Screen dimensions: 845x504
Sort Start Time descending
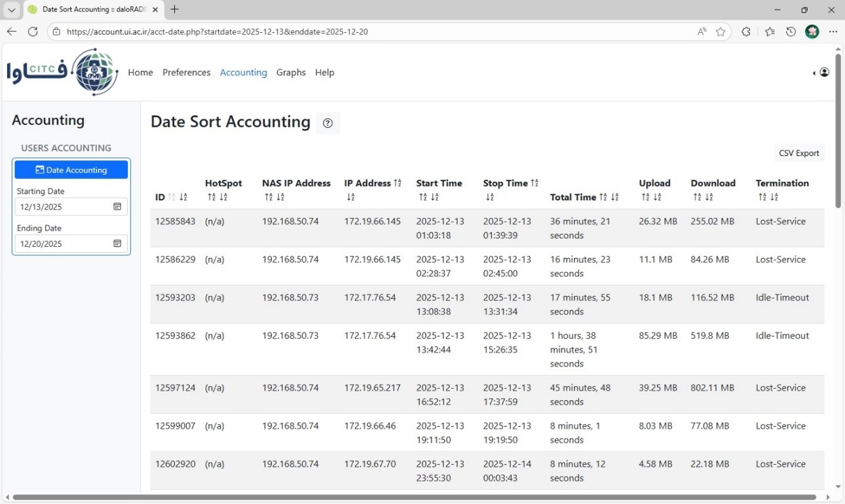click(x=434, y=197)
